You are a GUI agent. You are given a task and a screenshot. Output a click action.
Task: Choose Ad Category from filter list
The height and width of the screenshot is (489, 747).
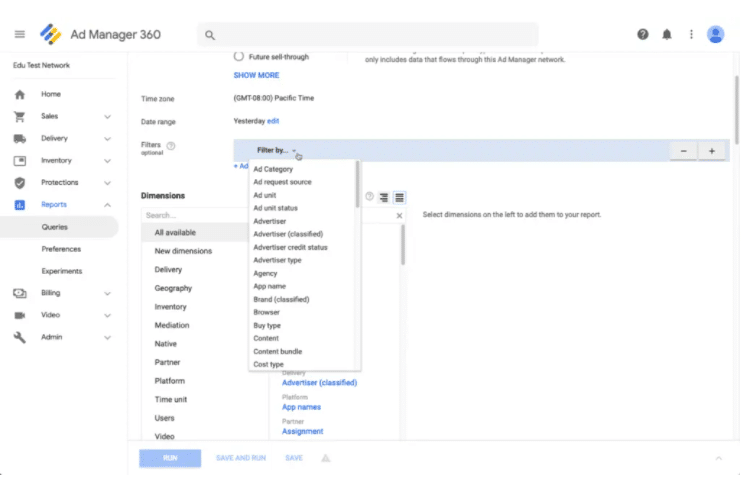(x=273, y=169)
